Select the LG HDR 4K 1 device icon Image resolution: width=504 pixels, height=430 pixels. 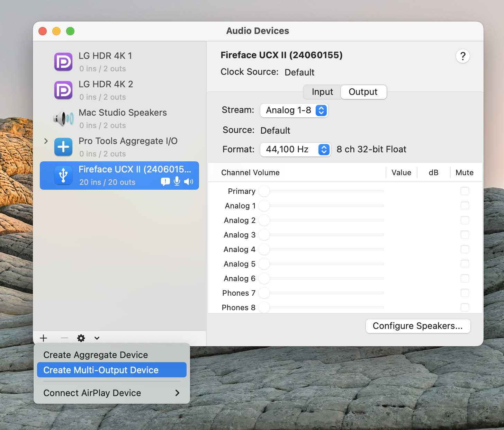pyautogui.click(x=63, y=62)
